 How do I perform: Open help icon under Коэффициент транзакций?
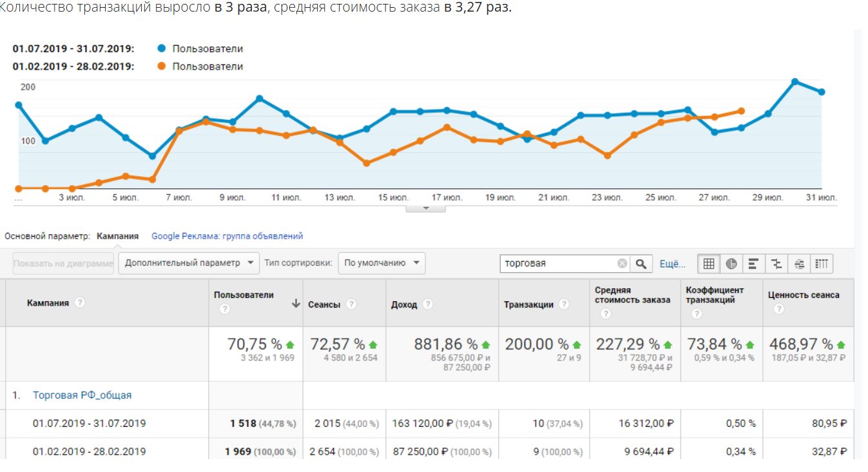pyautogui.click(x=696, y=314)
